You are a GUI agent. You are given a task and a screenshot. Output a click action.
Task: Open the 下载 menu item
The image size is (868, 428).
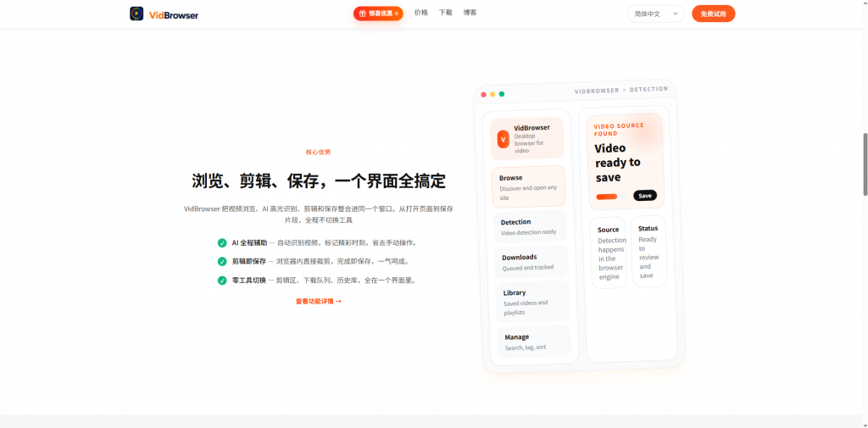445,13
